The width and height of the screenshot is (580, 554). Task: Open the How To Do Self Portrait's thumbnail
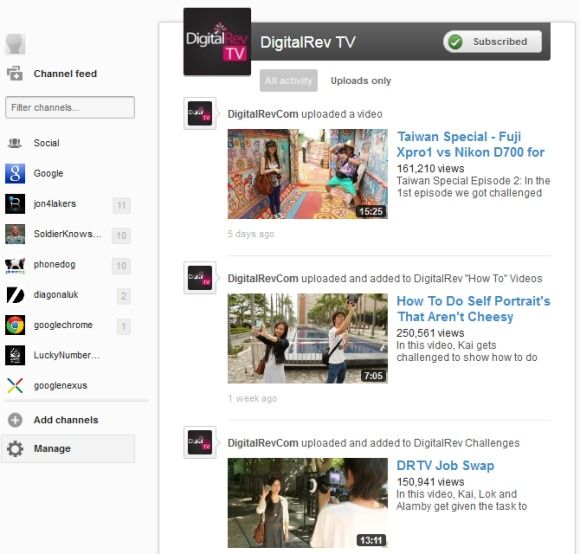[308, 338]
